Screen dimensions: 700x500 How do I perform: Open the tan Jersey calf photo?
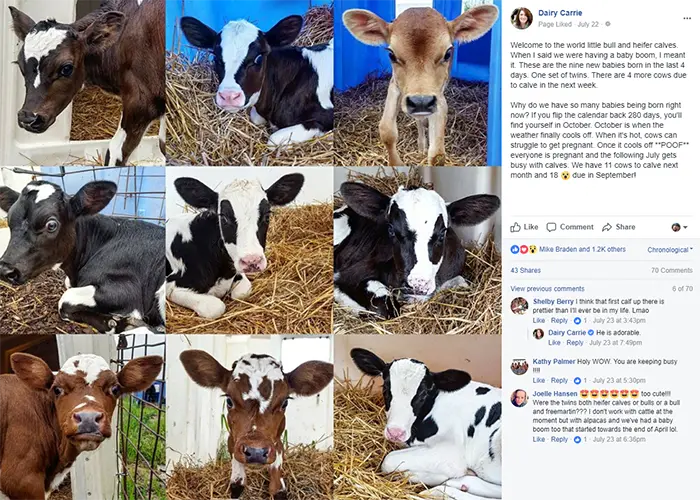tap(417, 83)
